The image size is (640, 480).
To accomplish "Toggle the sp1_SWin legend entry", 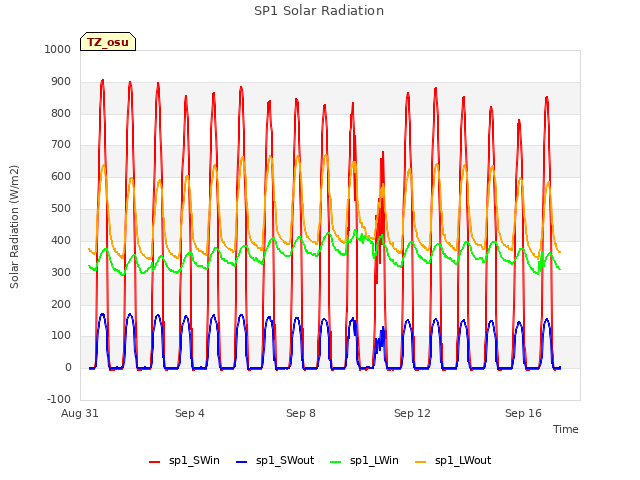I will (x=184, y=461).
